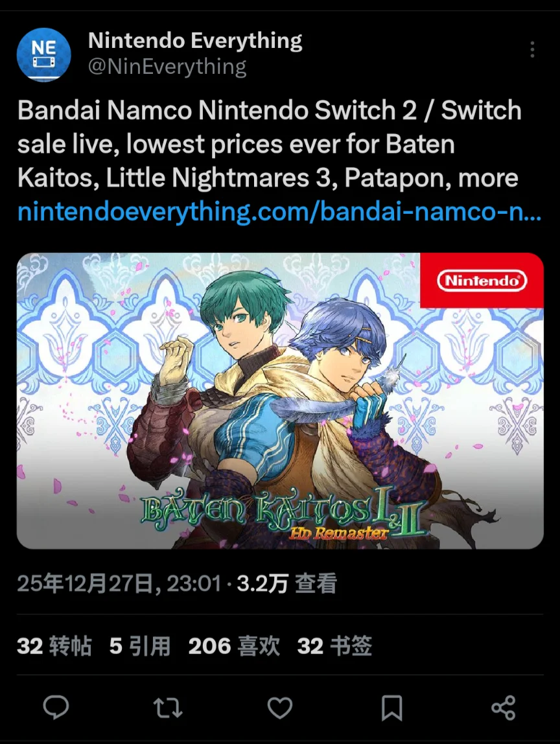Image resolution: width=560 pixels, height=744 pixels.
Task: Click the red Nintendo logo badge
Action: click(482, 281)
